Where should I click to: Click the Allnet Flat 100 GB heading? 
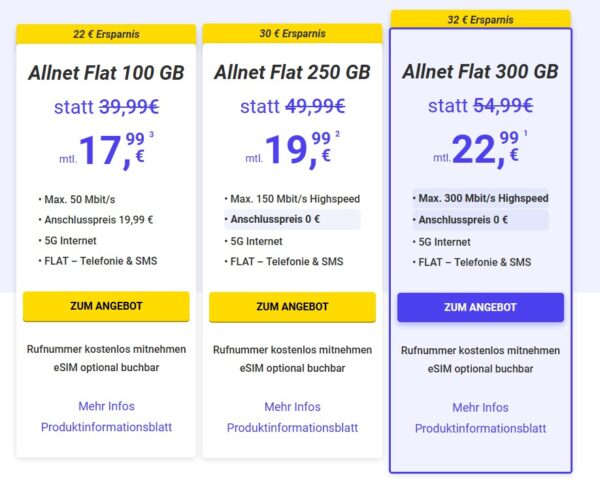(106, 71)
